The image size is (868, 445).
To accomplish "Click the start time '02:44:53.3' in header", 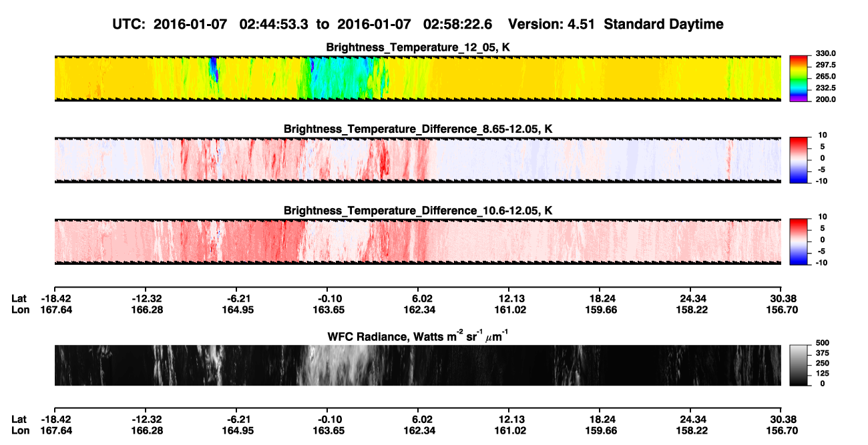I will (x=273, y=25).
